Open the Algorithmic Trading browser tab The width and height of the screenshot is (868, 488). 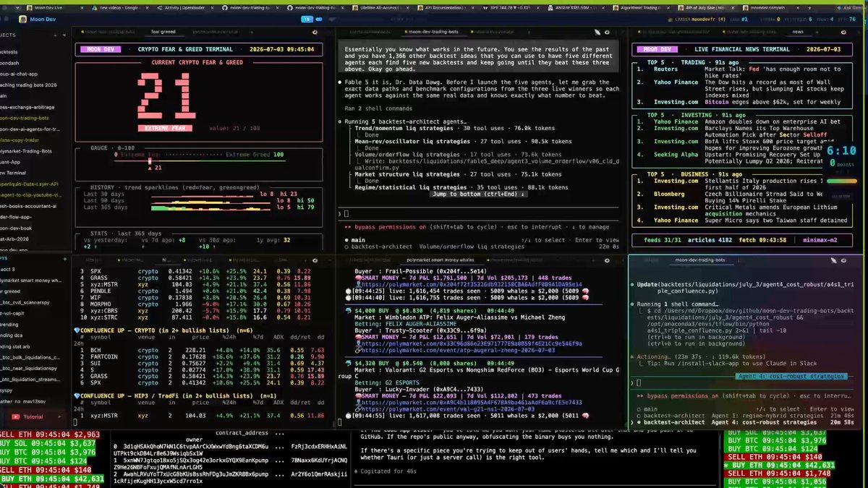click(x=640, y=7)
